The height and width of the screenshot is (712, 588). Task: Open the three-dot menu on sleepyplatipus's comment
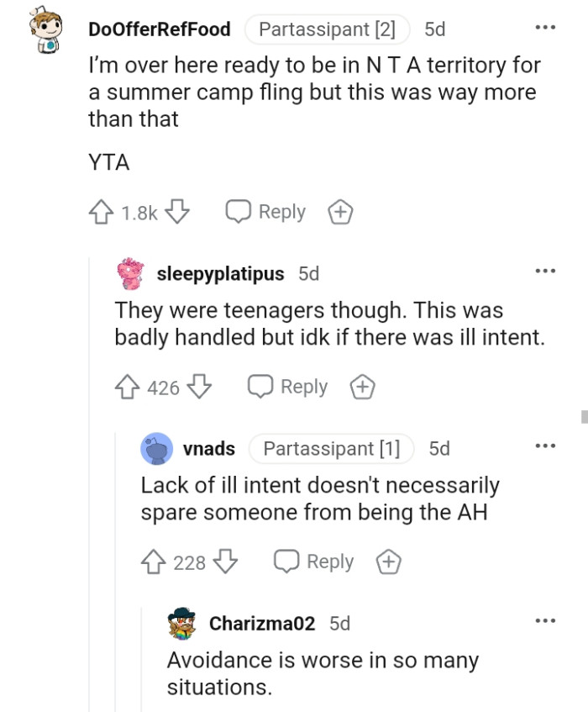[x=547, y=270]
